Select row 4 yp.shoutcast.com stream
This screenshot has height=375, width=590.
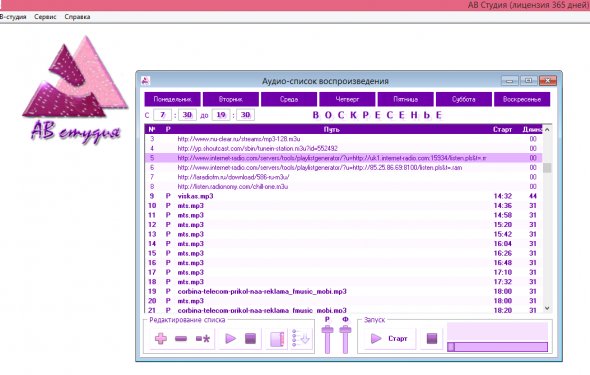click(x=343, y=149)
